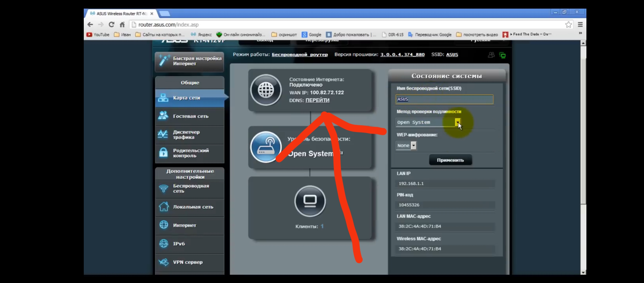Bookmark the page with the star icon
This screenshot has width=644, height=283.
click(x=568, y=25)
